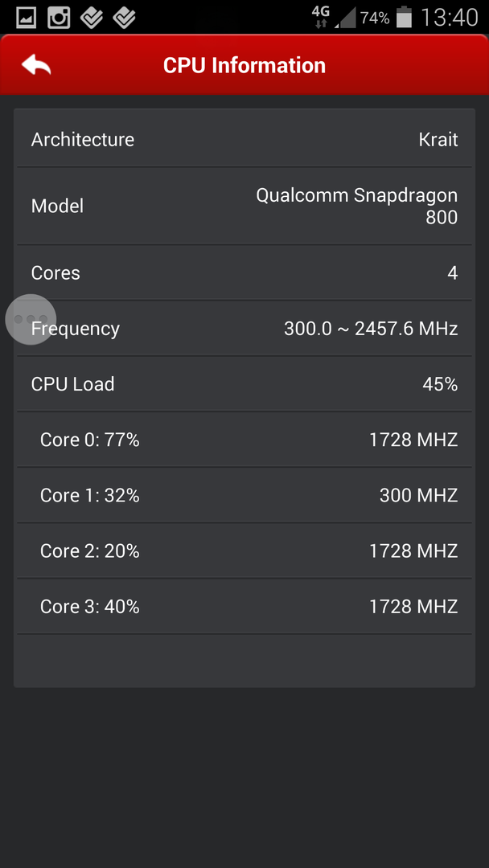Tap the signal strength triangle icon

346,17
